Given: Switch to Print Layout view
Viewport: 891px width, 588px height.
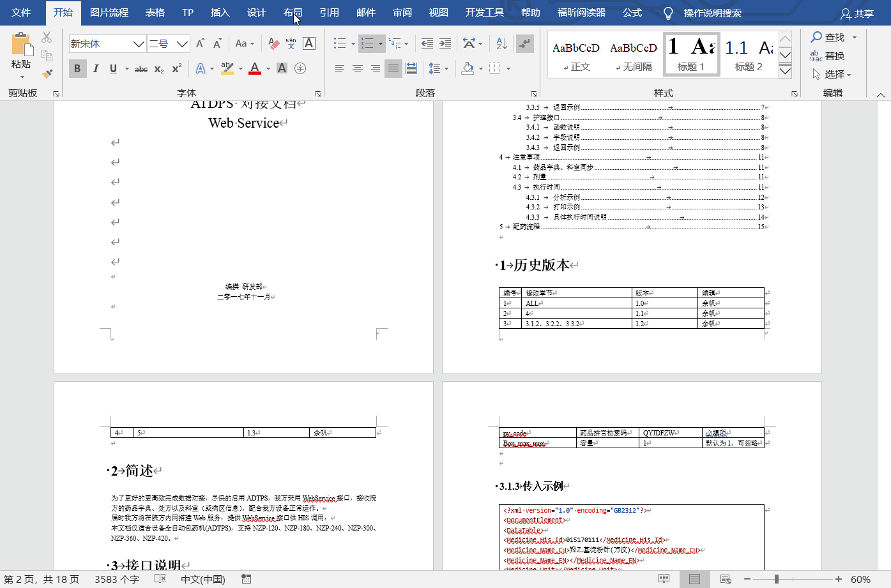Looking at the screenshot, I should (695, 579).
